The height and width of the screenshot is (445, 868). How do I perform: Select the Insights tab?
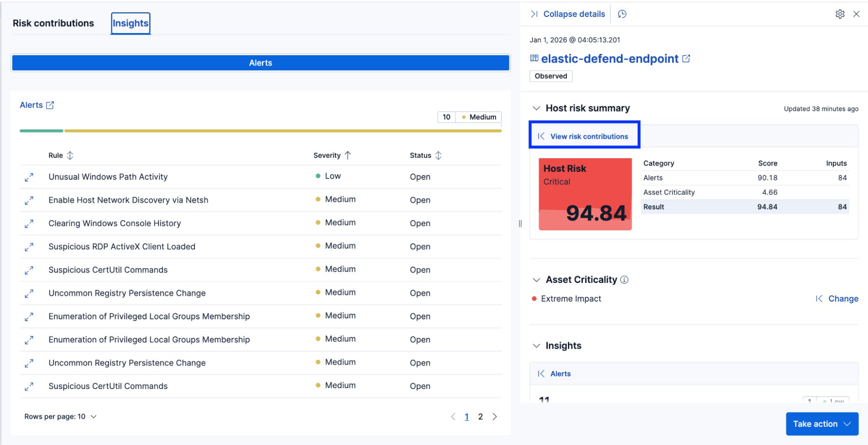coord(130,23)
